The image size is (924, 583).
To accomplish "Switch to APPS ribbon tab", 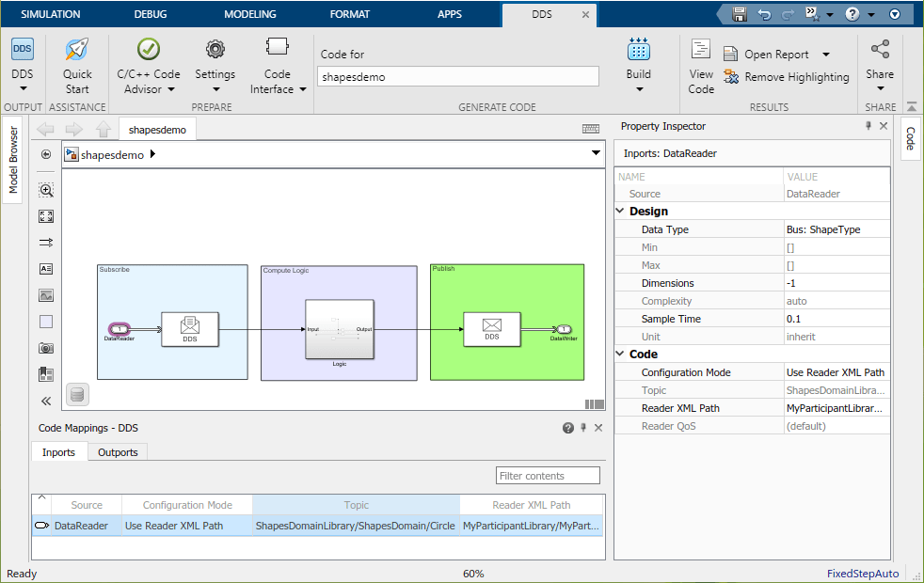I will [450, 14].
